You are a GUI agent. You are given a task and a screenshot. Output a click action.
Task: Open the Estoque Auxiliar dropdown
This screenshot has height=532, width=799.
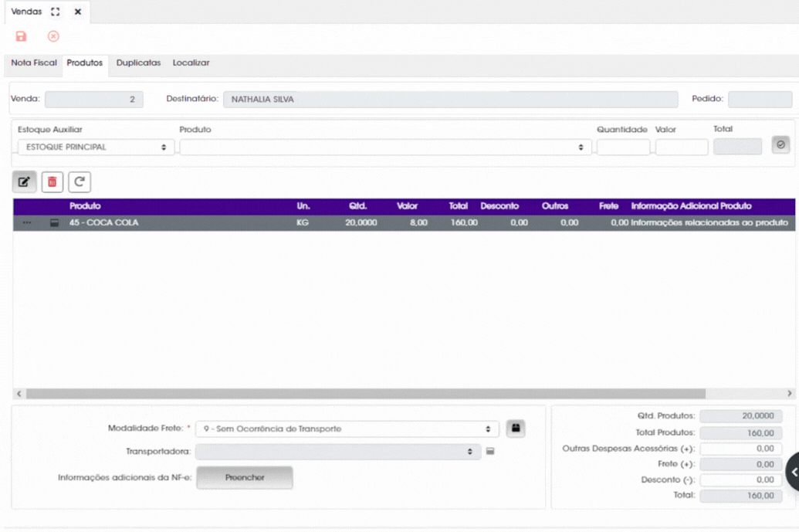[x=96, y=147]
